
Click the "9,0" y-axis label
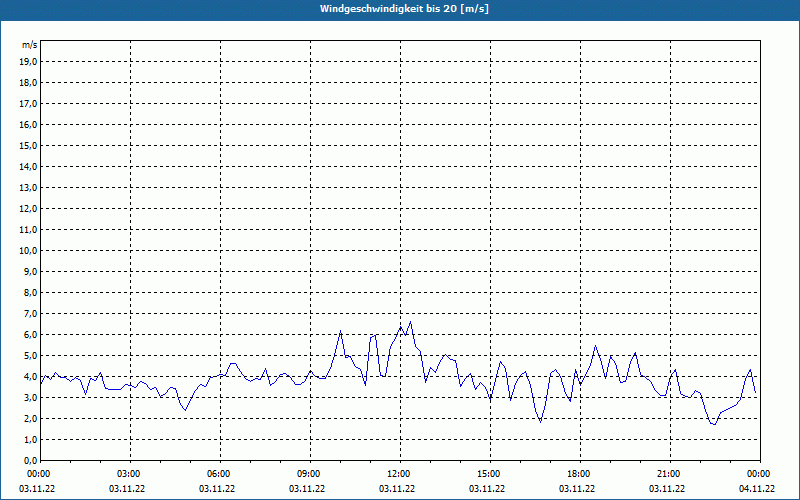pyautogui.click(x=30, y=271)
